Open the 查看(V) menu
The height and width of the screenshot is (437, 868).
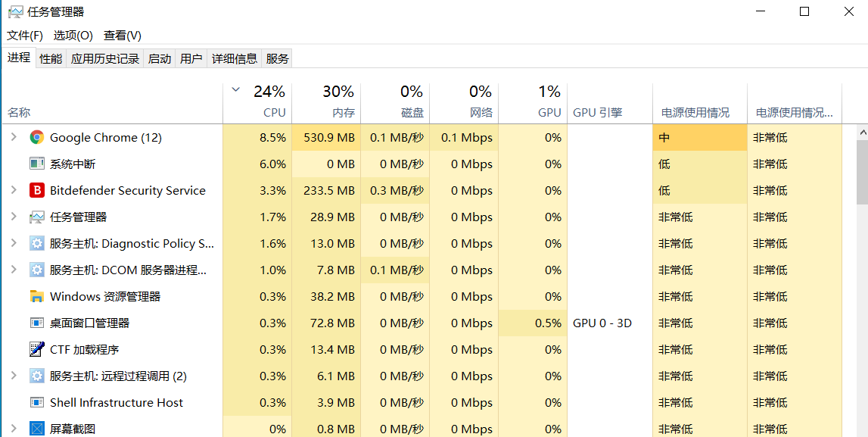click(x=123, y=36)
